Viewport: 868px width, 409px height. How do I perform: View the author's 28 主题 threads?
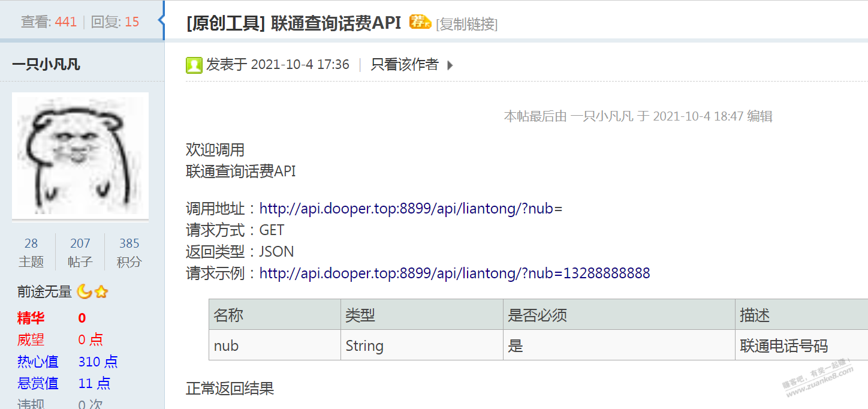31,252
